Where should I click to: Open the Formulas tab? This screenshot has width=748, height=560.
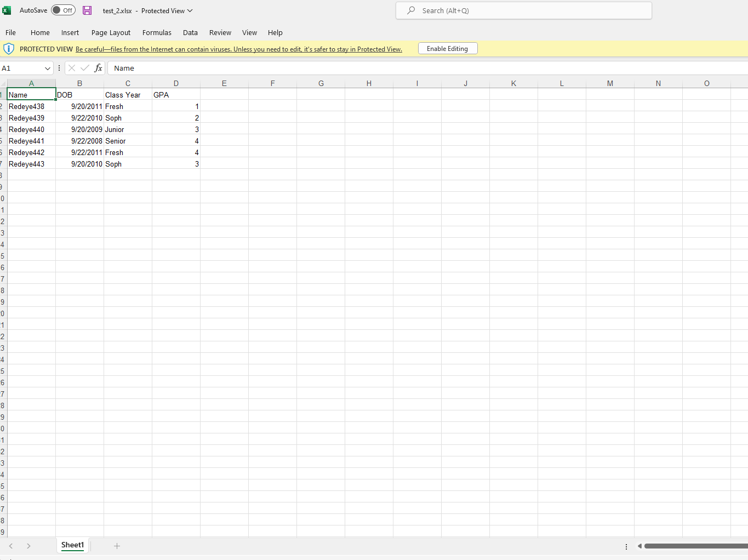[157, 32]
